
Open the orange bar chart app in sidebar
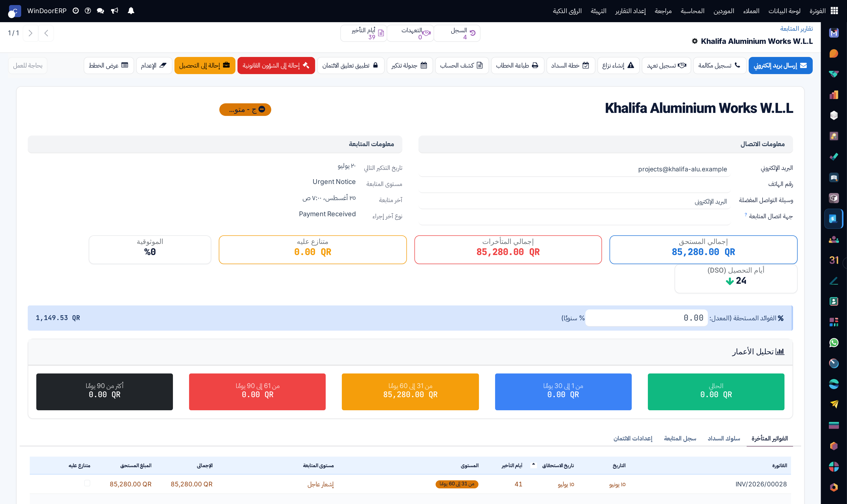[x=834, y=95]
